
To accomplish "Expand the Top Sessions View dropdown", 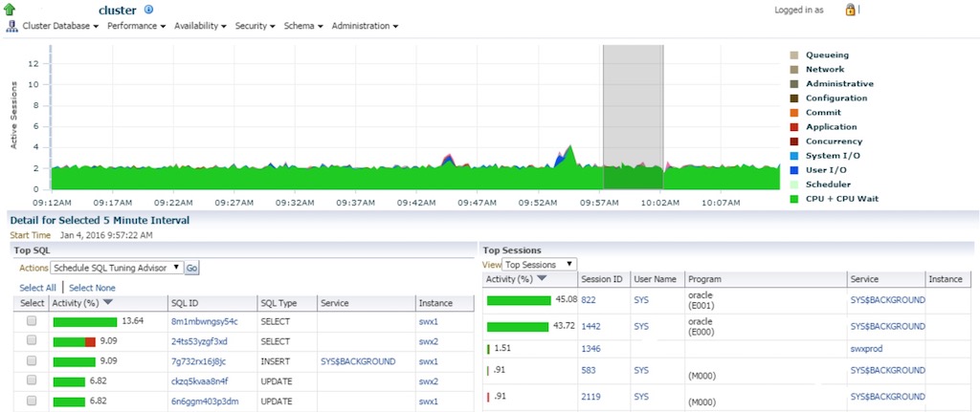I will click(539, 264).
